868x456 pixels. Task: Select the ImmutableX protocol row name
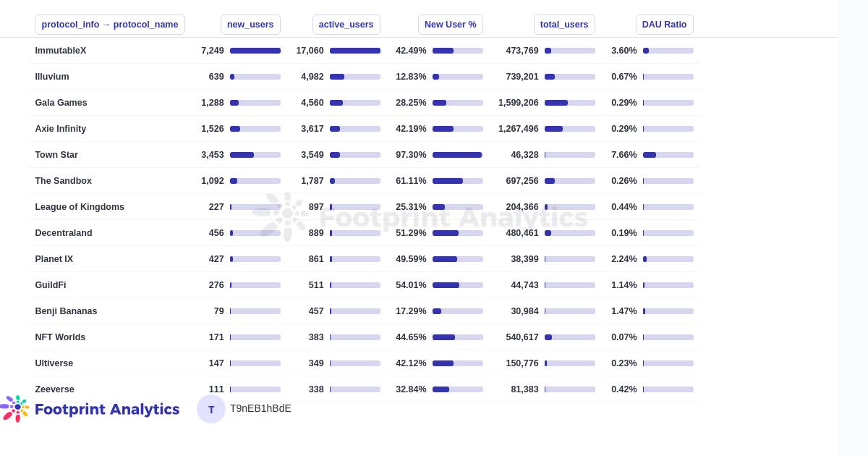point(61,51)
